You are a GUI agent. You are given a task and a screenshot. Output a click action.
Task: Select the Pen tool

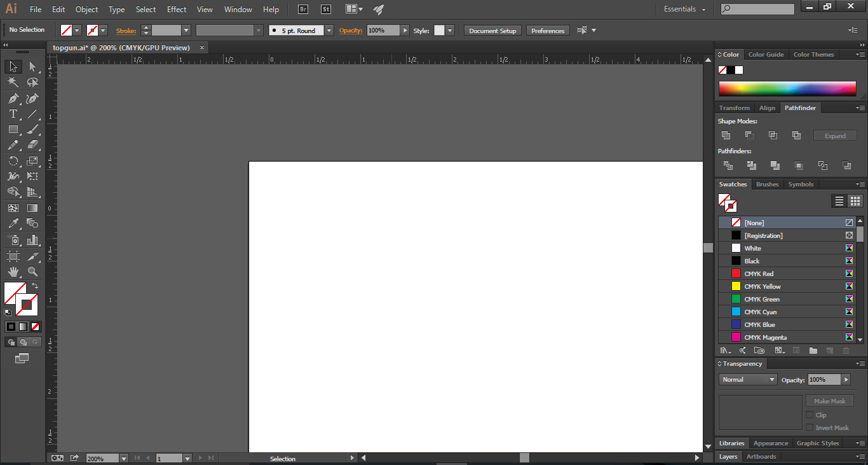pyautogui.click(x=13, y=99)
